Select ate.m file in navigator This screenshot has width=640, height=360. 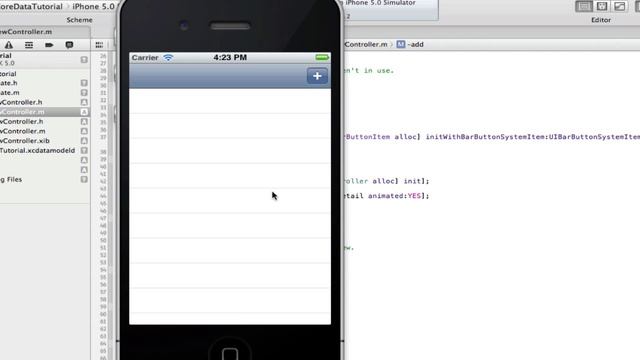(x=10, y=93)
